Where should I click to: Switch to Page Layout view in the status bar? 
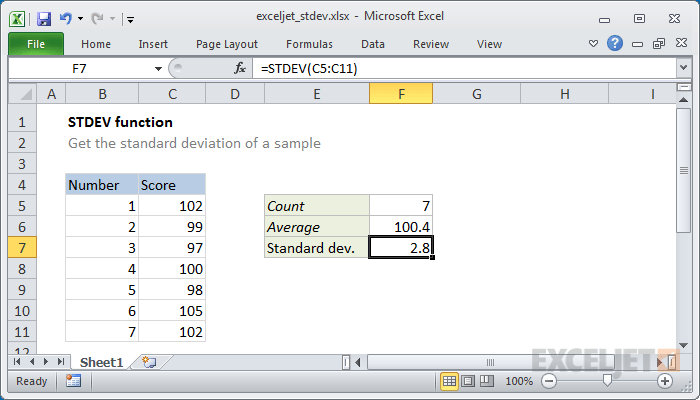point(468,381)
